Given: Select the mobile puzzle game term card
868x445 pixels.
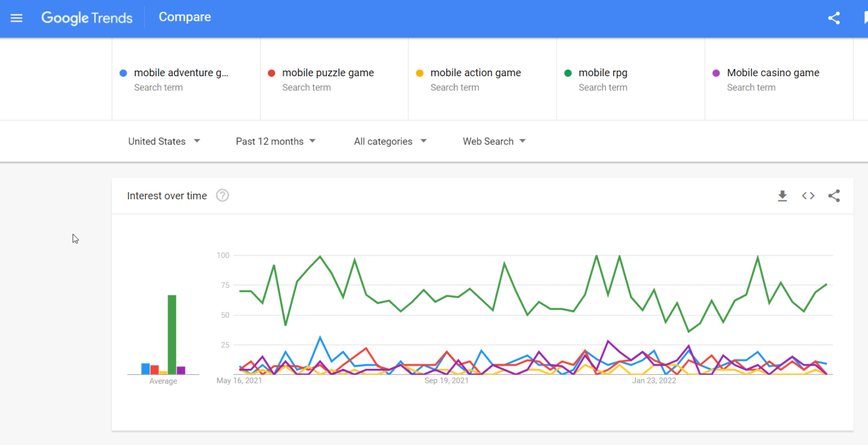Looking at the screenshot, I should click(328, 72).
